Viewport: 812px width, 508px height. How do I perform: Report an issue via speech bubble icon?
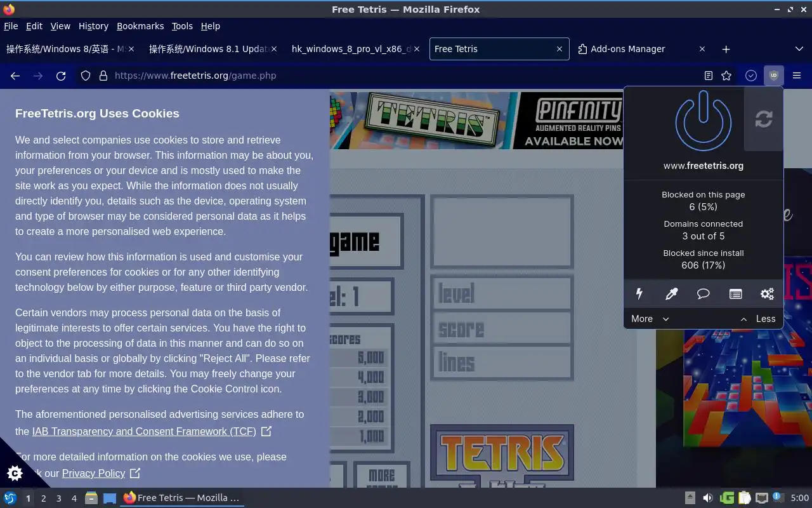point(703,293)
